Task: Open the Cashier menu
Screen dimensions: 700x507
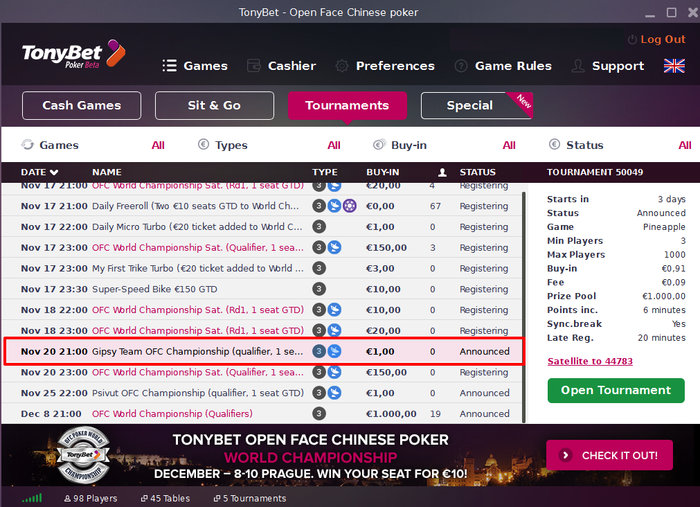Action: click(x=292, y=66)
